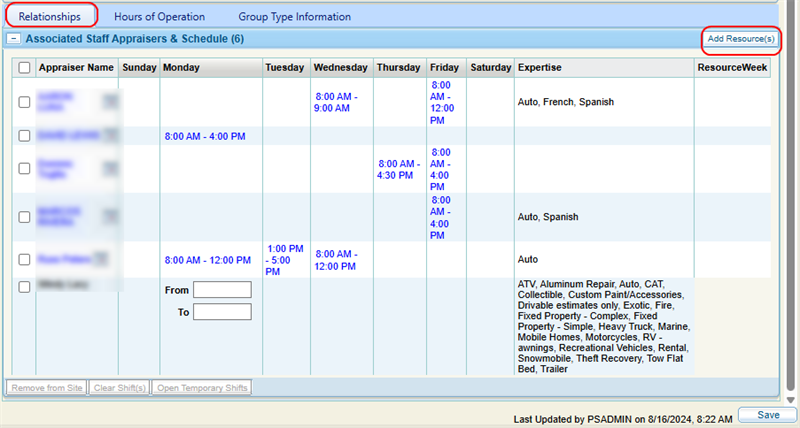Tick the select-all checkbox in header

[x=24, y=67]
